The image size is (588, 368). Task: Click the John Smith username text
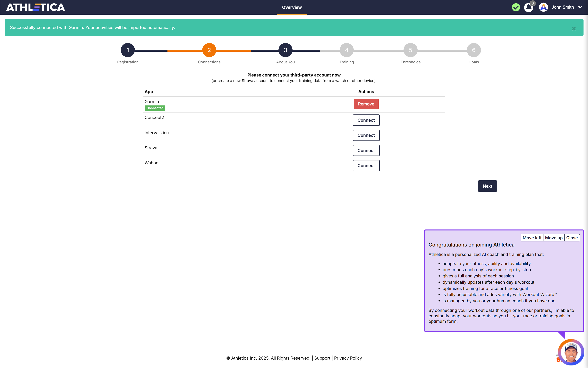click(x=562, y=7)
